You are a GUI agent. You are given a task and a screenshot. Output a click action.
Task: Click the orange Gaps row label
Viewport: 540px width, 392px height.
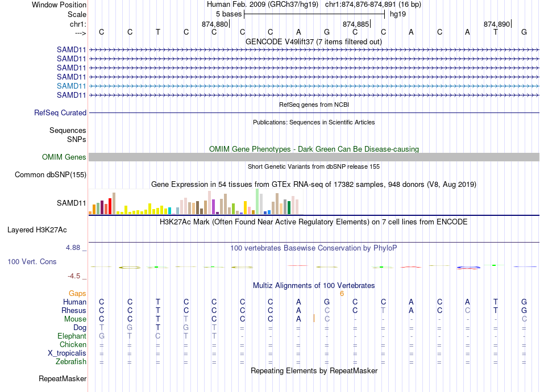pyautogui.click(x=77, y=293)
